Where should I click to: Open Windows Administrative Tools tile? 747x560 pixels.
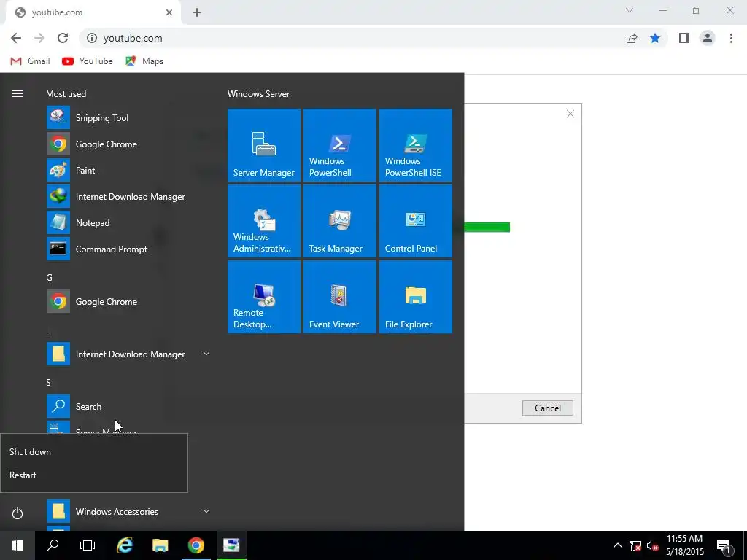pos(264,220)
